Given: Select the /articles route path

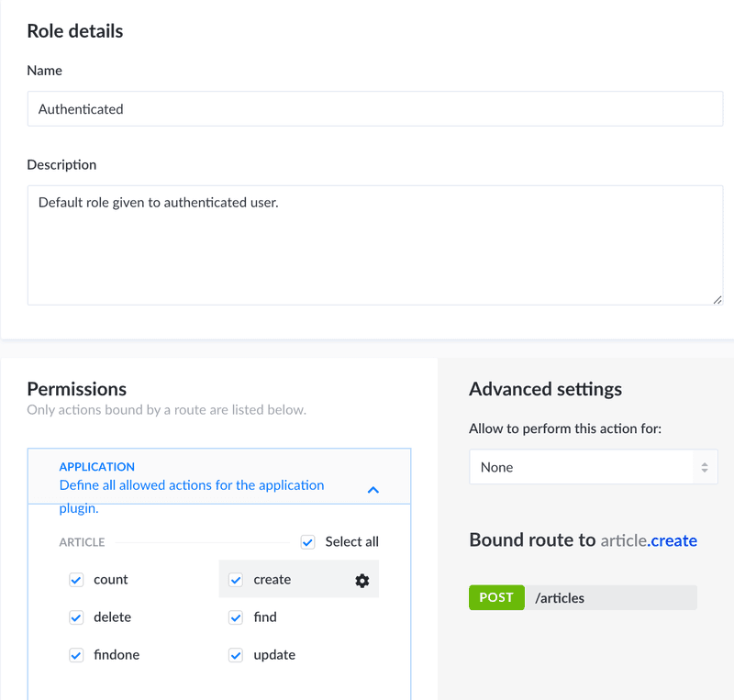Looking at the screenshot, I should 560,597.
